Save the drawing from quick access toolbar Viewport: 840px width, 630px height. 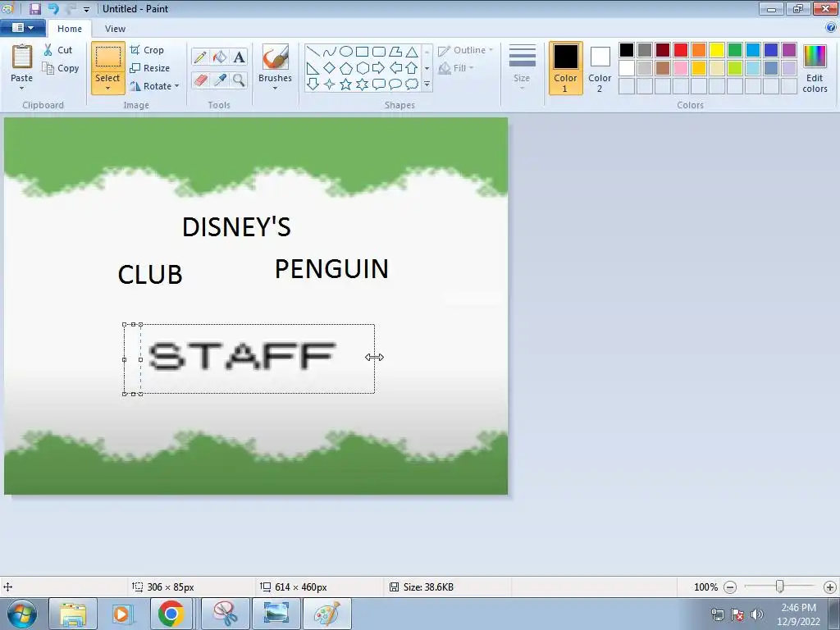(34, 8)
